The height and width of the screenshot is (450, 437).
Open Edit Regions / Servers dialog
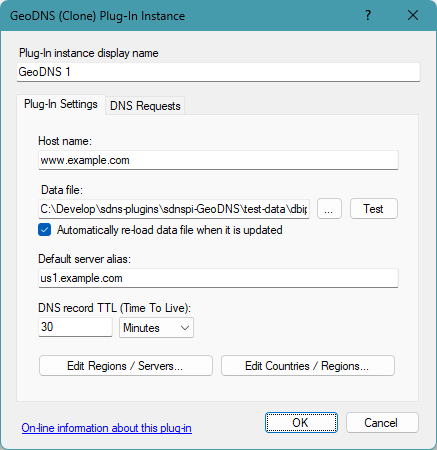(x=126, y=366)
